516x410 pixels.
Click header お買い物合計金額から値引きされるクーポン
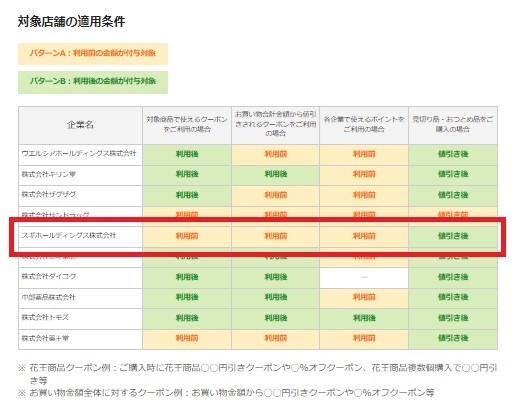click(x=275, y=124)
